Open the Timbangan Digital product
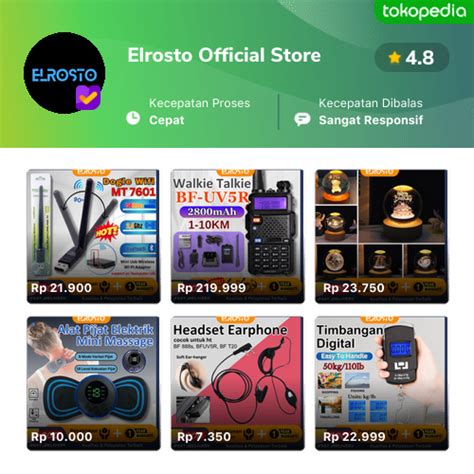474x474 pixels. [x=382, y=383]
